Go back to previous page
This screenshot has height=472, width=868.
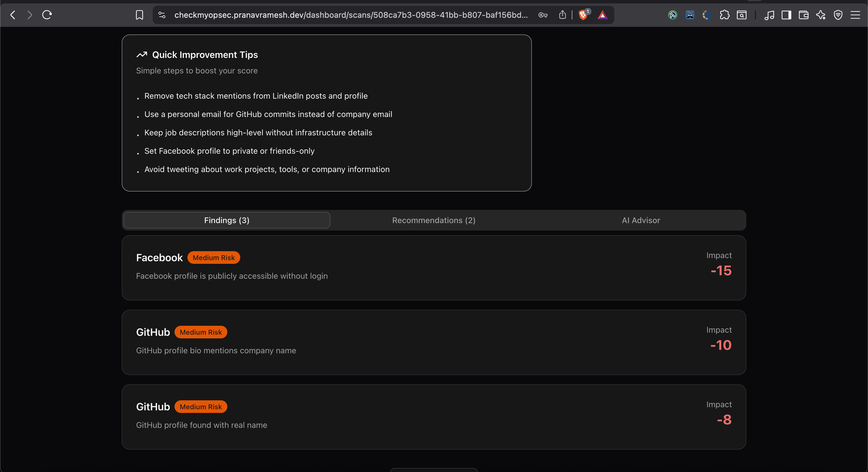coord(13,15)
